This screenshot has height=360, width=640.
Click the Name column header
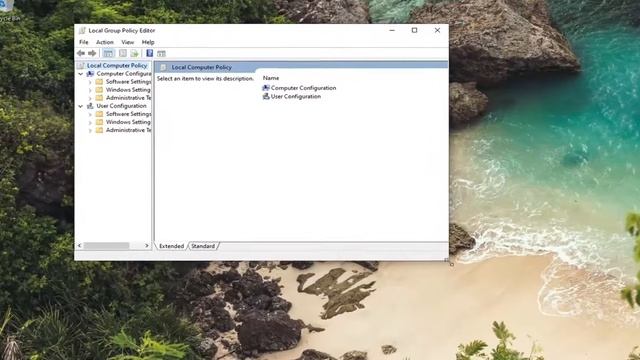point(271,78)
